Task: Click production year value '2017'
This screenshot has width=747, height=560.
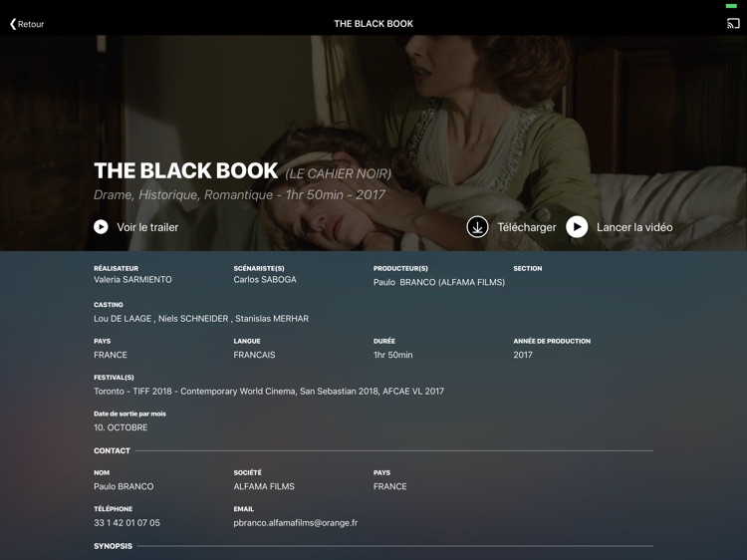Action: click(x=523, y=355)
